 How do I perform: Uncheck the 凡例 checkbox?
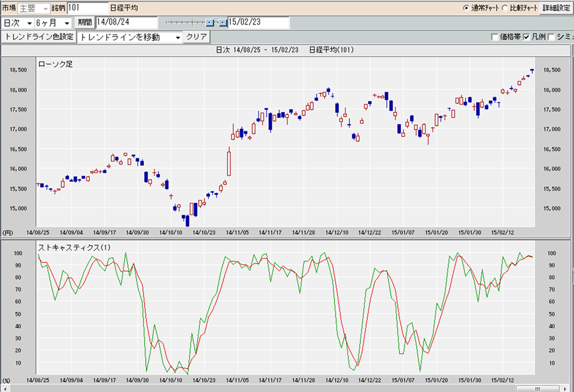click(x=526, y=37)
